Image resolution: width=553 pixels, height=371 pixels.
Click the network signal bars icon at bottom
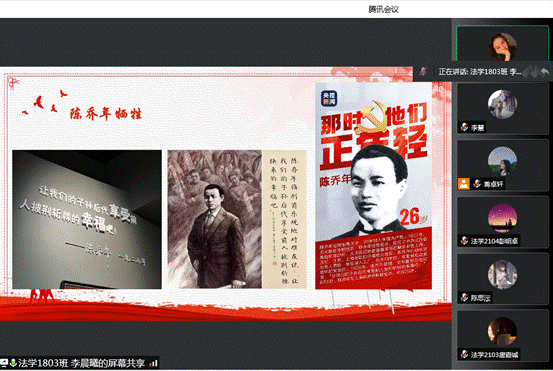point(154,363)
